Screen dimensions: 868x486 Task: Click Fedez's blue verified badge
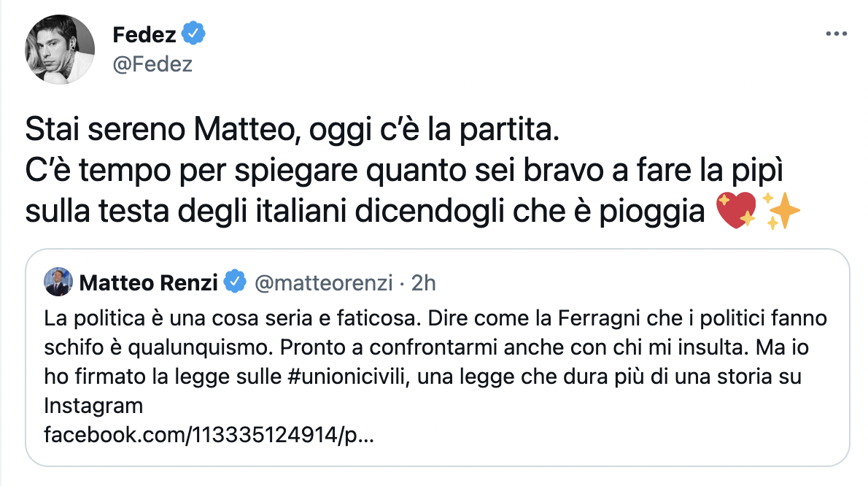pos(193,33)
